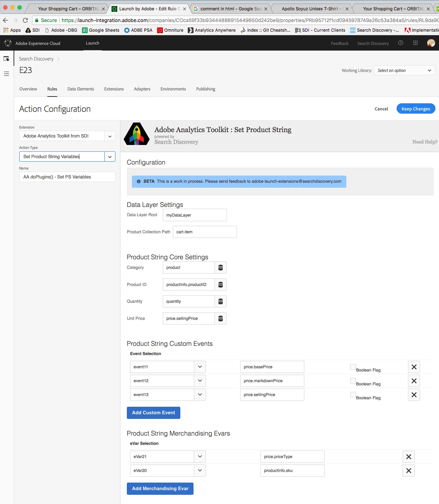Click the Adobe Experience Cloud logo icon

coord(8,43)
